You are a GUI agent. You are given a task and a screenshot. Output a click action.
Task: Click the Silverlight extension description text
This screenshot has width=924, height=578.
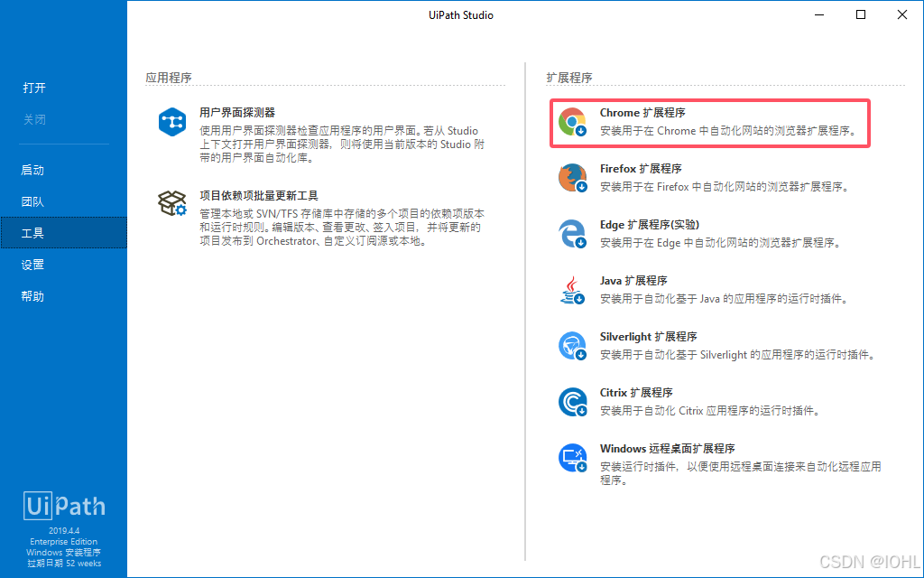(x=738, y=355)
